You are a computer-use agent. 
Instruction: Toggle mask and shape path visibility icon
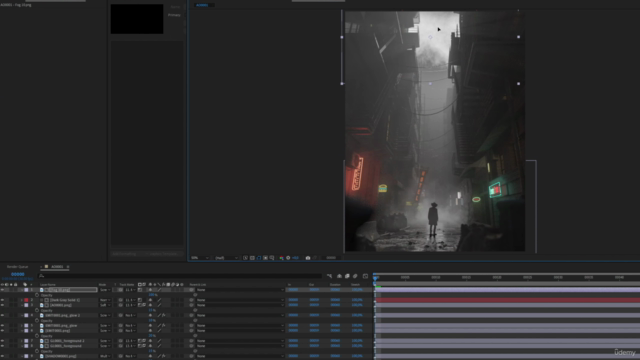click(x=259, y=258)
